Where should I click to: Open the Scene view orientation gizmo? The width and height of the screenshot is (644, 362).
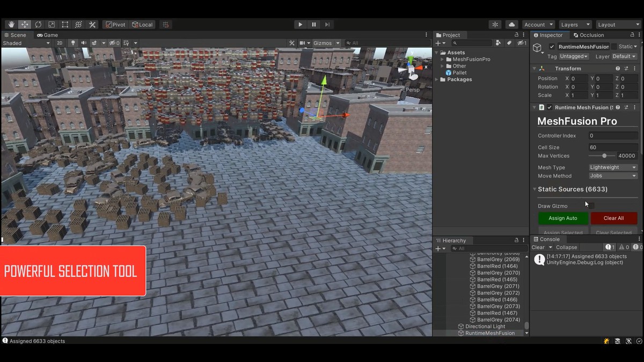tap(411, 69)
